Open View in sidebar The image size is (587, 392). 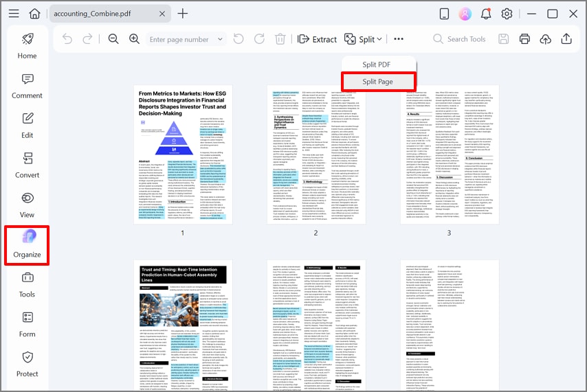[27, 205]
